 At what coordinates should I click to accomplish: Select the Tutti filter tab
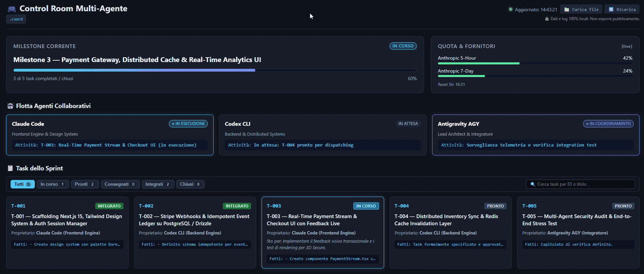point(23,184)
